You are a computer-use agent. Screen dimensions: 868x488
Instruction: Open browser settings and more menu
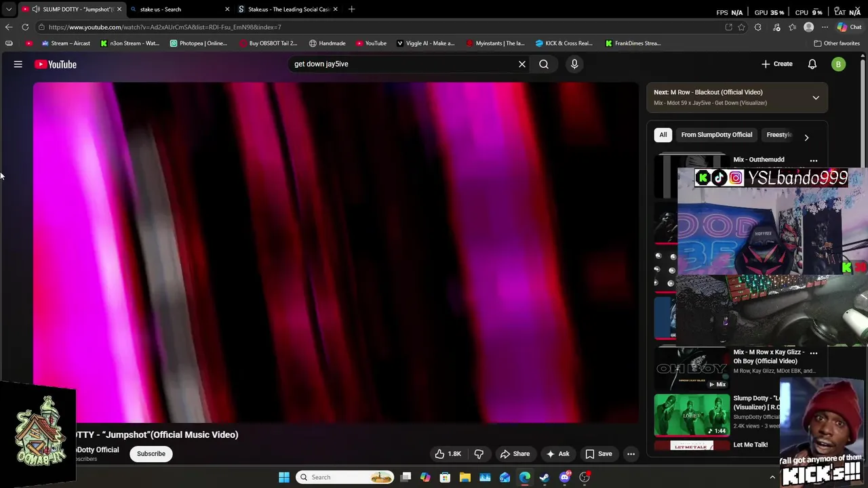pyautogui.click(x=825, y=27)
